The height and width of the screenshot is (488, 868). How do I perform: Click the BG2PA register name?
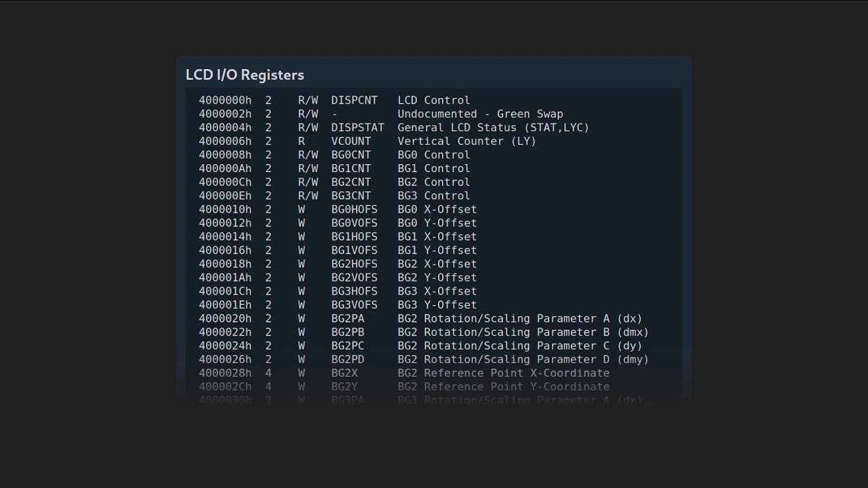click(347, 319)
